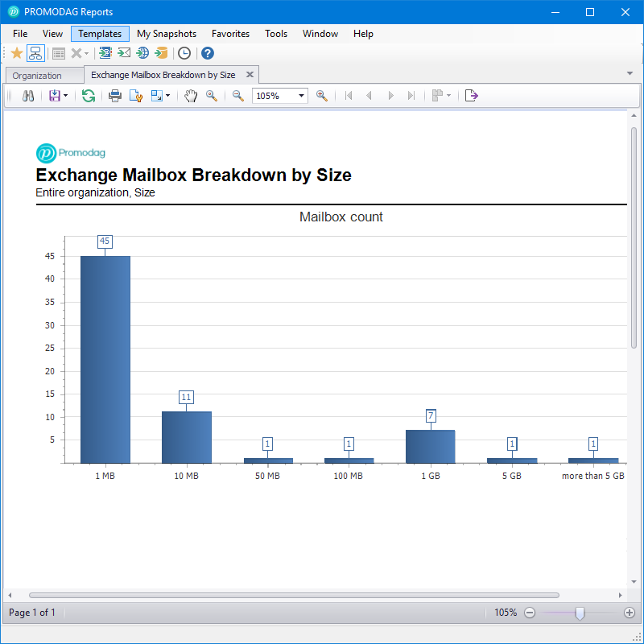Image resolution: width=644 pixels, height=644 pixels.
Task: Click the minus zoom button in status bar
Action: (530, 613)
